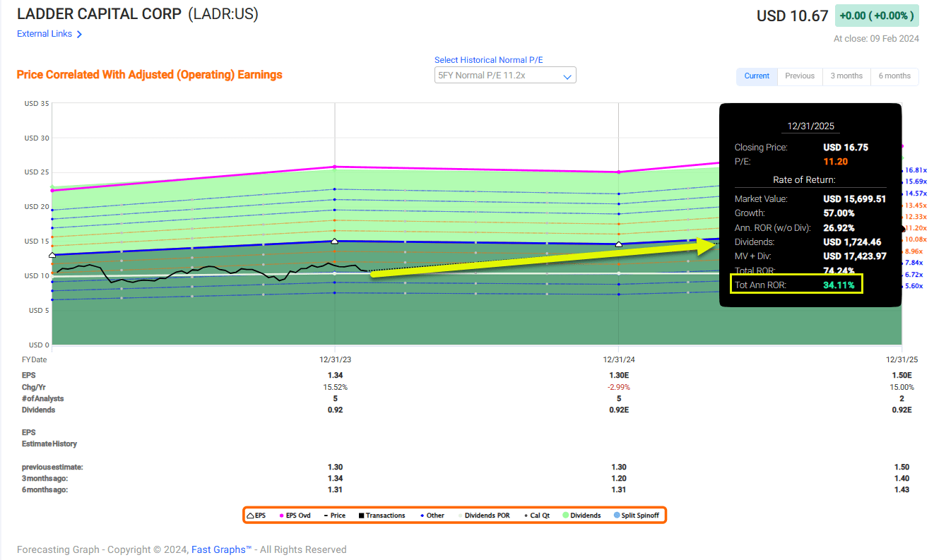Viewport: 934px width, 560px height.
Task: Switch to the 3 months tab
Action: click(846, 76)
